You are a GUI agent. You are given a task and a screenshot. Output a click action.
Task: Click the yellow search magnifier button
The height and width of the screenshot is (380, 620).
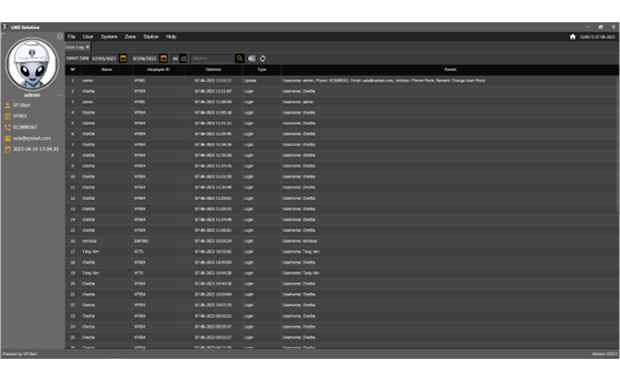[239, 59]
